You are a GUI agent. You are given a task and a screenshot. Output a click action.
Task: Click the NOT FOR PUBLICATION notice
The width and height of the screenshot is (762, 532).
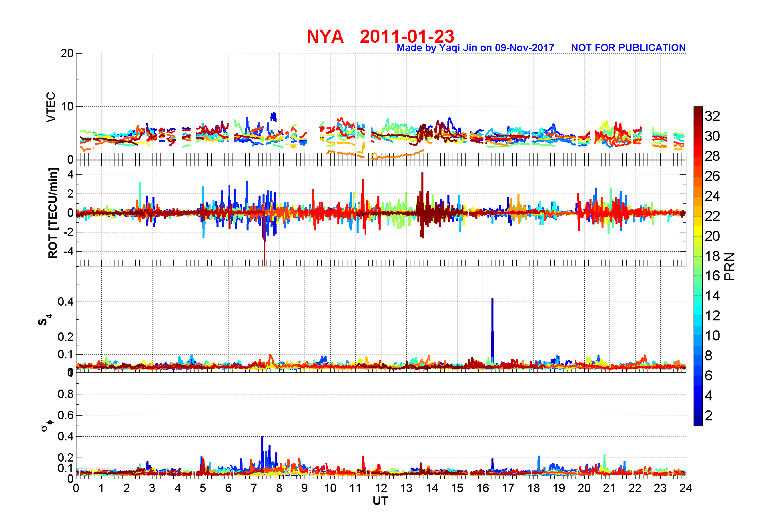pos(628,48)
